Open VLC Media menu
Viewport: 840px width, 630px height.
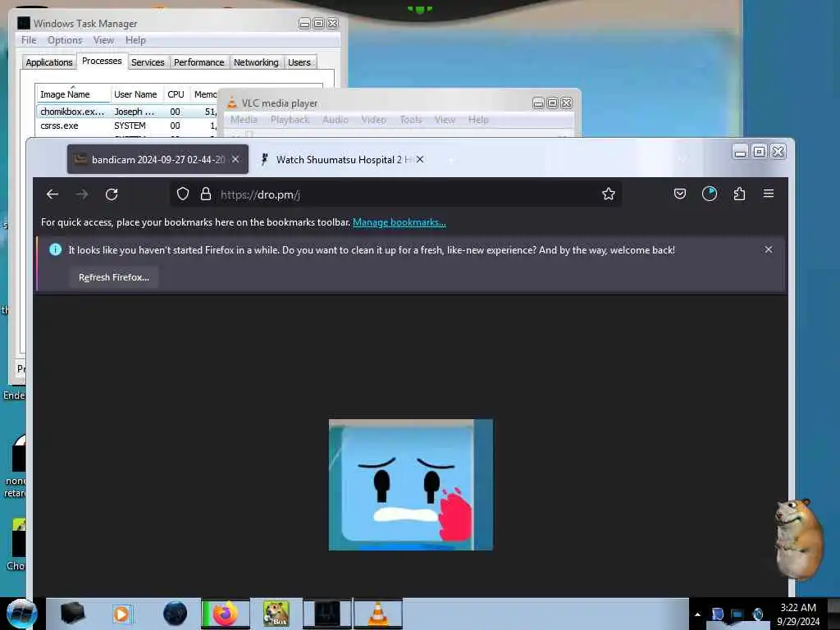tap(244, 120)
